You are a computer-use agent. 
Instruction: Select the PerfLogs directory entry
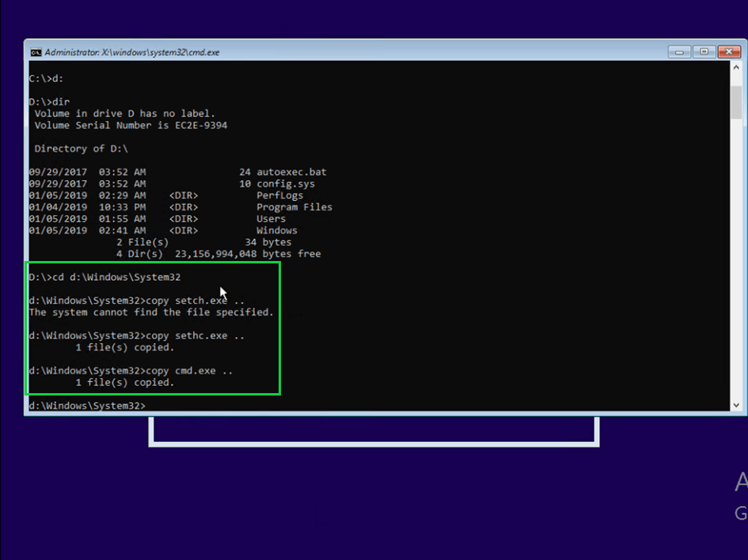pos(279,195)
